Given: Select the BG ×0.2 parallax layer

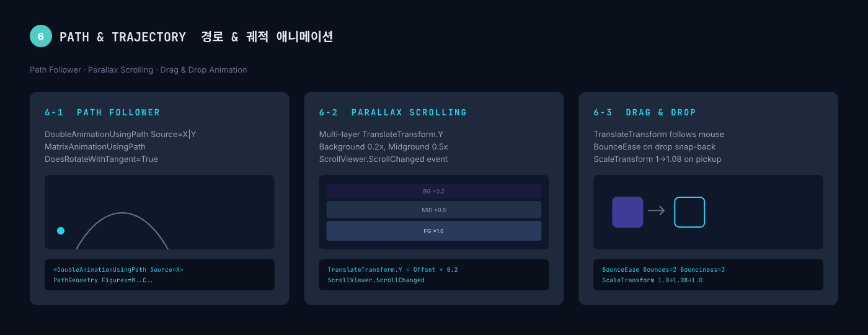Looking at the screenshot, I should click(x=434, y=191).
